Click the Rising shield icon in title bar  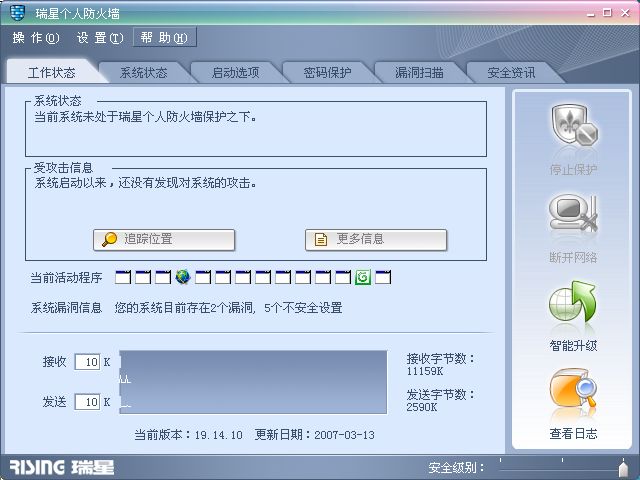17,13
